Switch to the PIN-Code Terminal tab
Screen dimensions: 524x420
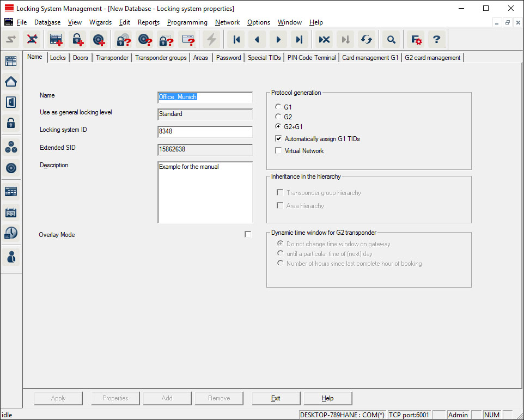[x=312, y=58]
